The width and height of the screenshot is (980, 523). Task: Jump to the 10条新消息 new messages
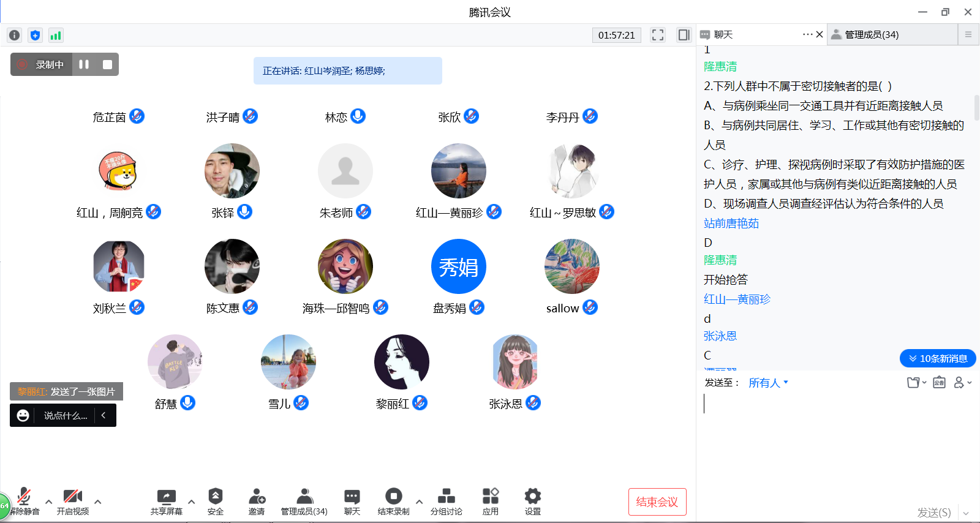point(938,358)
